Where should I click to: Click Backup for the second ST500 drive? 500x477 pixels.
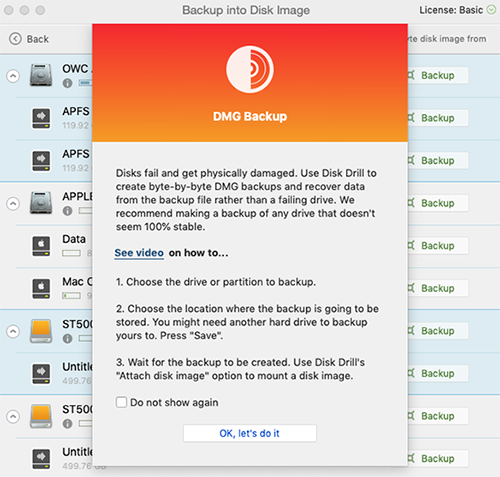[x=438, y=416]
